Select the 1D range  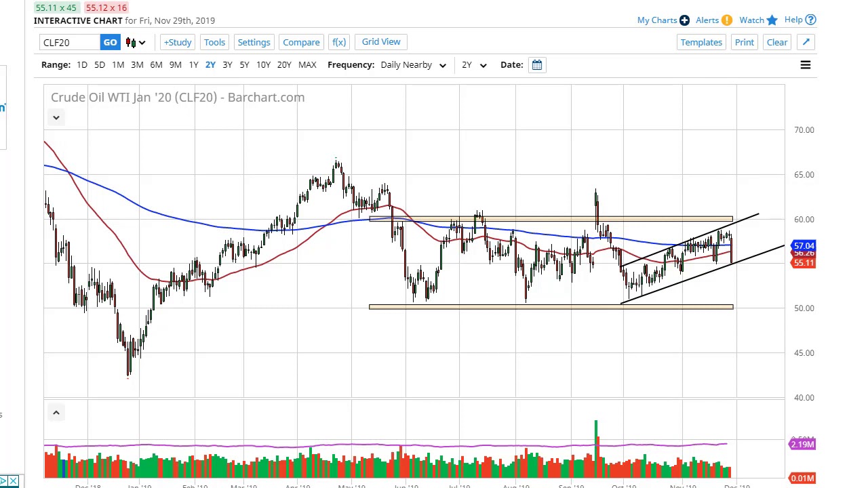pos(82,65)
